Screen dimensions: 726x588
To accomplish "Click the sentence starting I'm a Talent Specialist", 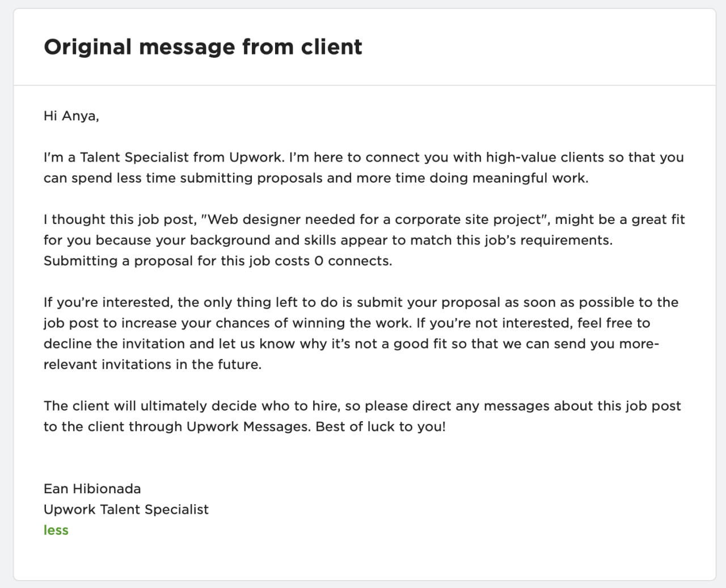I will [x=364, y=168].
